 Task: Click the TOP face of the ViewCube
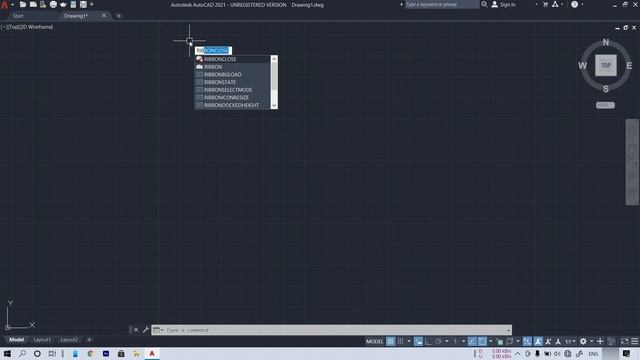click(606, 65)
